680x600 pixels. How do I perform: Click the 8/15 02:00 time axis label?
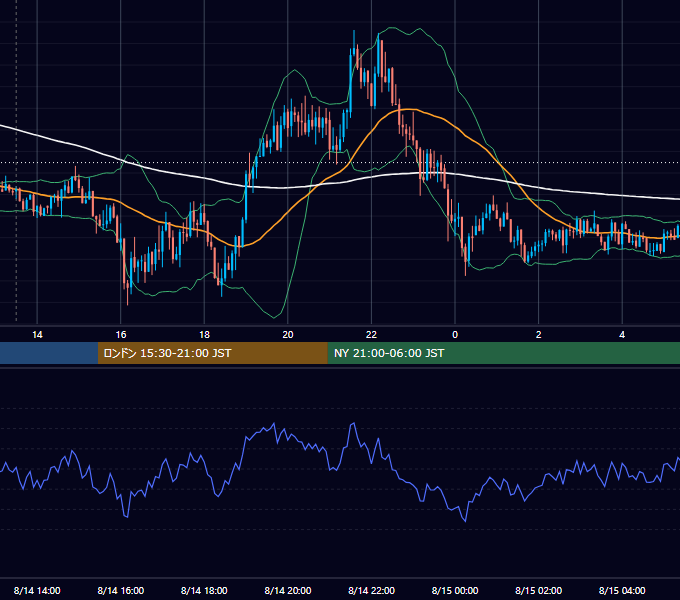click(539, 590)
